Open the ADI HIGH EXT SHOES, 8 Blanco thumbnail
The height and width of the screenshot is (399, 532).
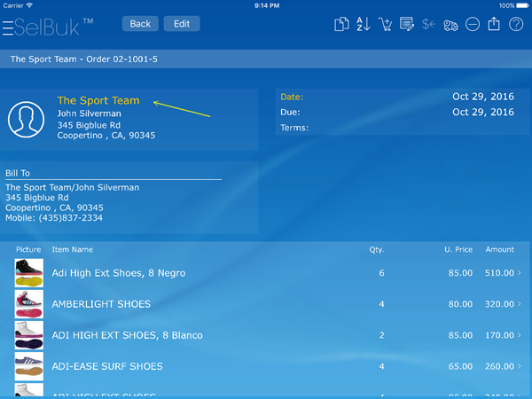click(x=28, y=335)
